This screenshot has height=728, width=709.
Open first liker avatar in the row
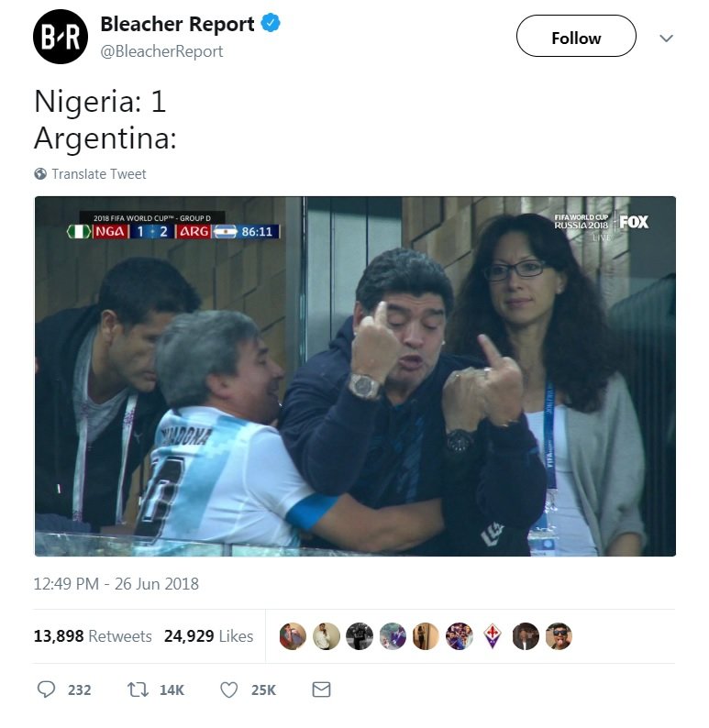[x=293, y=636]
